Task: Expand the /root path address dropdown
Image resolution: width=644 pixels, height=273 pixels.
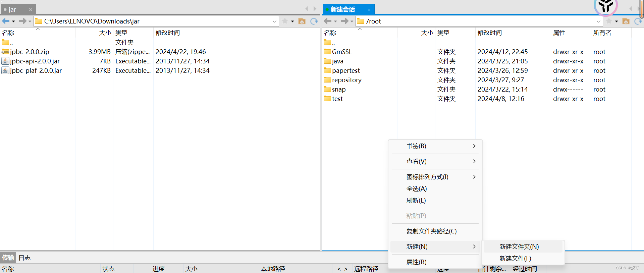Action: pyautogui.click(x=598, y=21)
